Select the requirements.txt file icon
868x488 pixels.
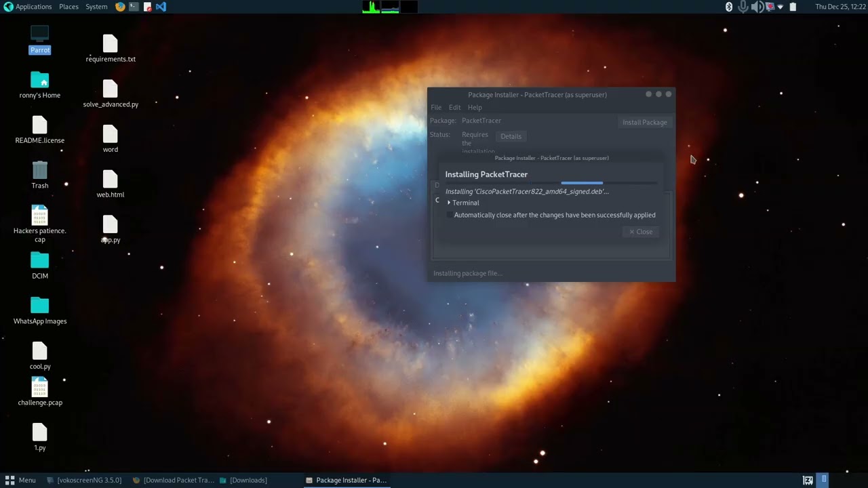click(x=111, y=43)
